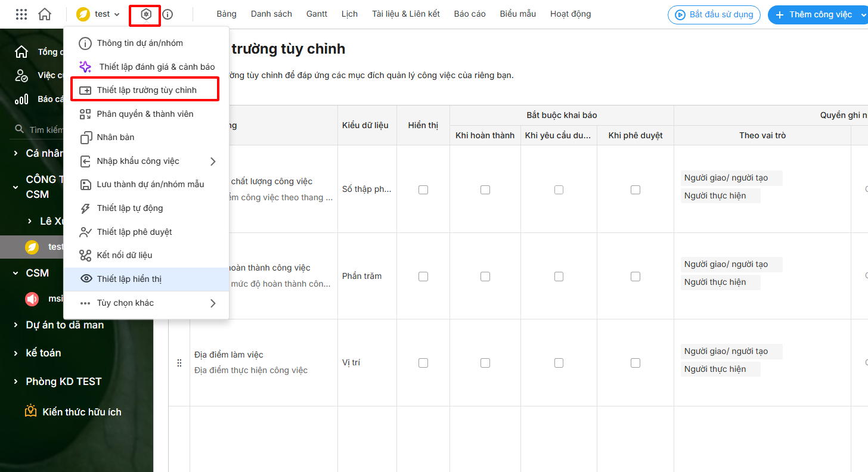The image size is (868, 472).
Task: Switch to the Gantt tab
Action: 317,14
